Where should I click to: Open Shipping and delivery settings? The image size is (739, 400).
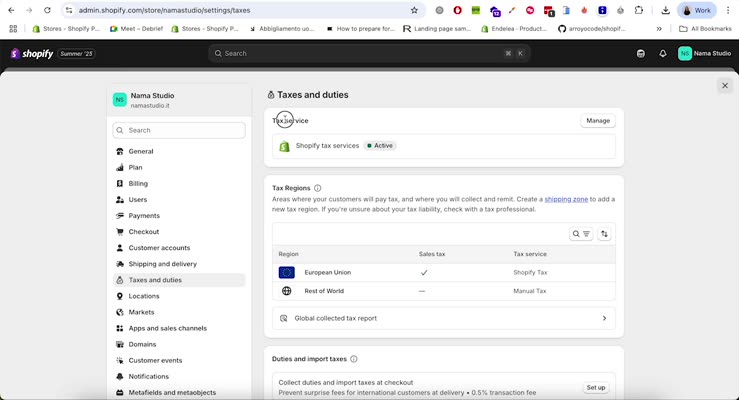179,264
